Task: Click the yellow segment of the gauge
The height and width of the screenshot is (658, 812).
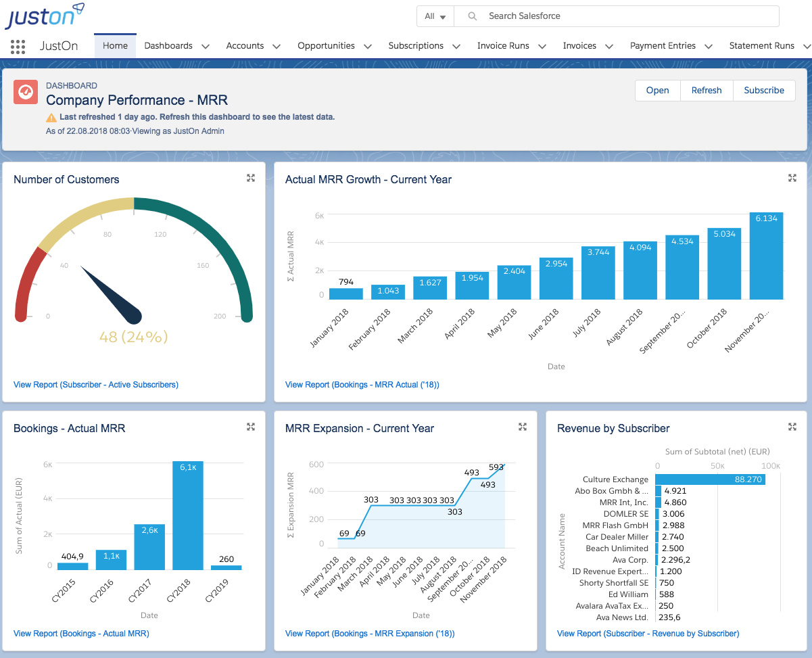Action: click(85, 220)
